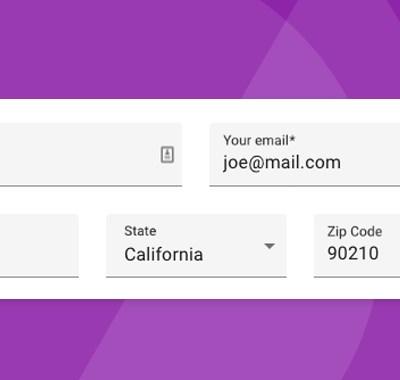Click the contact card autofill icon
This screenshot has height=380, width=400.
coord(167,155)
